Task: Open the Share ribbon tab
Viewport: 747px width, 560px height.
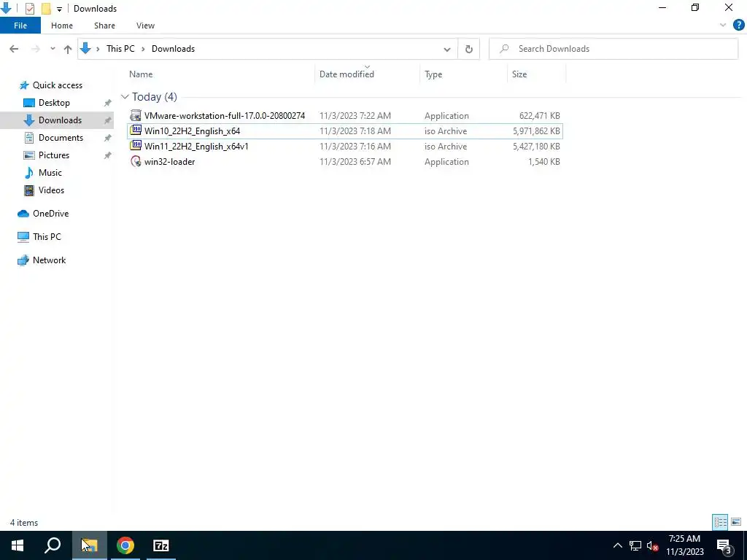Action: pos(104,26)
